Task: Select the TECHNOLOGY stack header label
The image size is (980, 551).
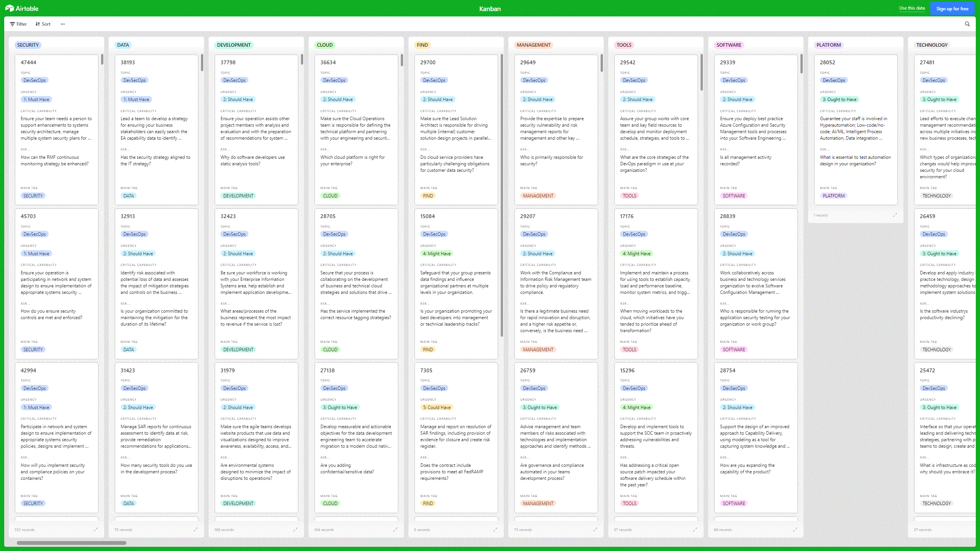Action: pyautogui.click(x=932, y=45)
